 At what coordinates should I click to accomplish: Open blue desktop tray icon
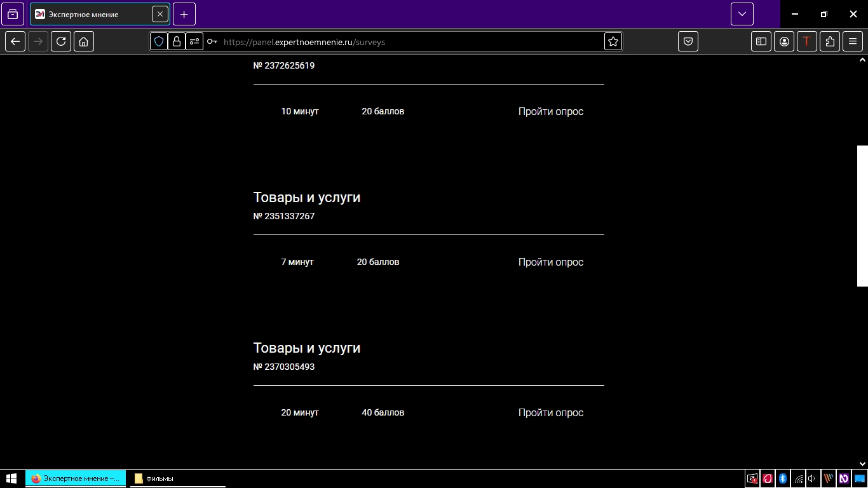pyautogui.click(x=859, y=478)
